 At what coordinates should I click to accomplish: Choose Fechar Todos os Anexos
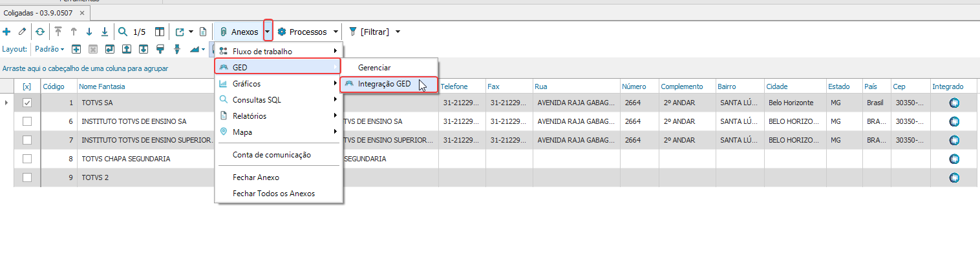279,194
